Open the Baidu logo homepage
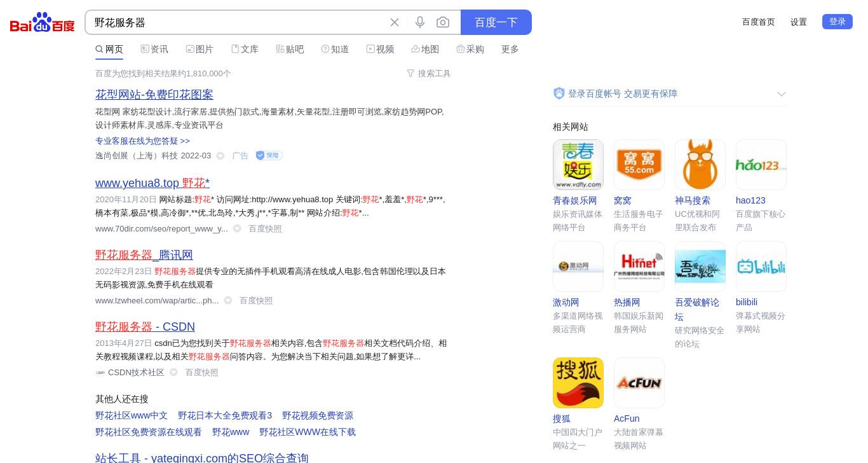The width and height of the screenshot is (868, 463). (x=43, y=22)
